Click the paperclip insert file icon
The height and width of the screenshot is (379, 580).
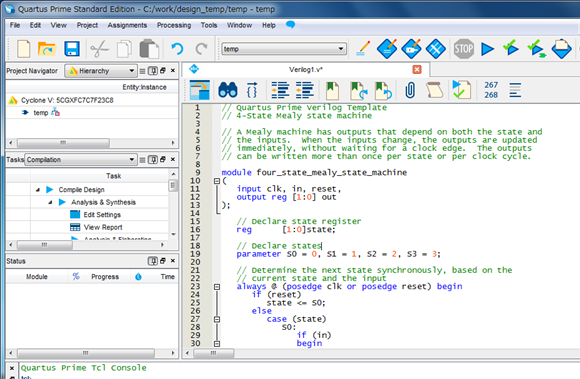coord(410,90)
